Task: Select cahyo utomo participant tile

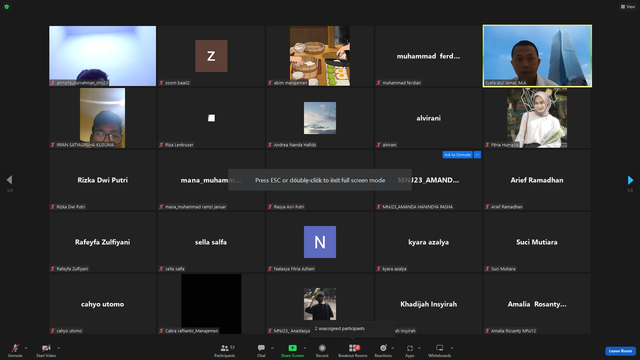Action: pos(102,304)
